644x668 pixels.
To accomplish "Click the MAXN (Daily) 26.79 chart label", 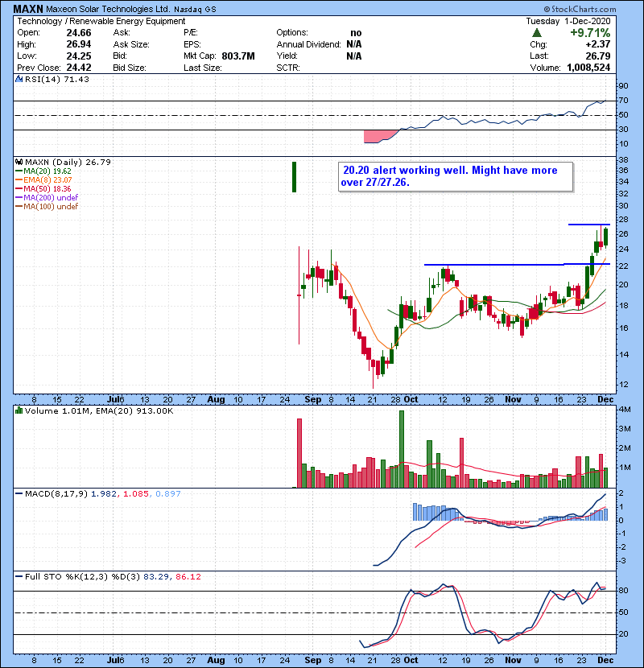I will point(68,163).
